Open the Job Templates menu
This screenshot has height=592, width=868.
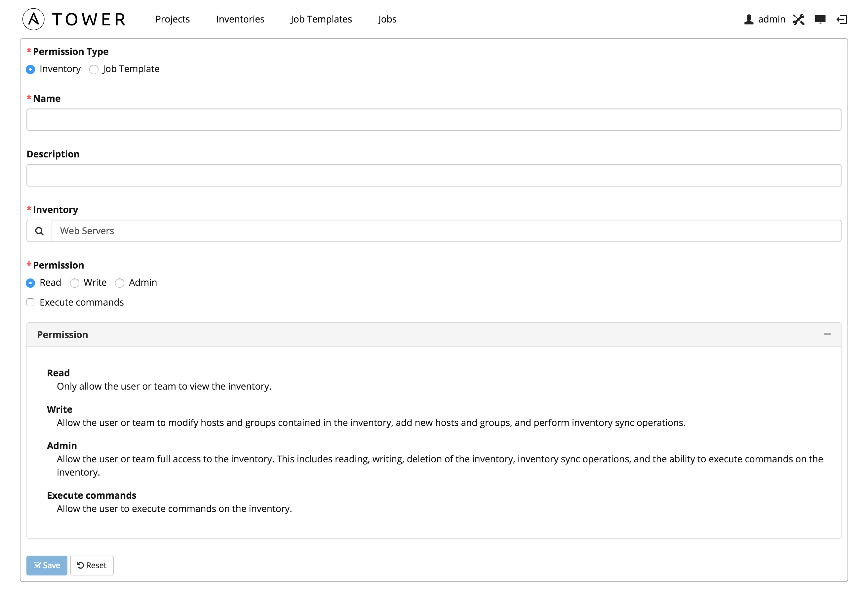coord(321,19)
